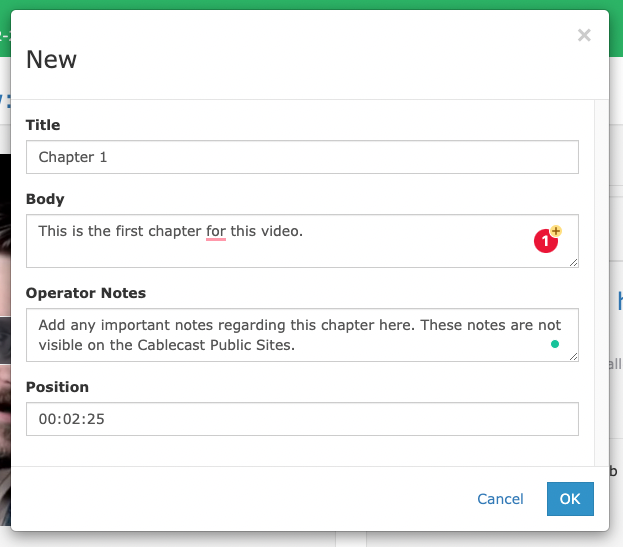Image resolution: width=623 pixels, height=547 pixels.
Task: Click the Operator Notes label
Action: (86, 293)
